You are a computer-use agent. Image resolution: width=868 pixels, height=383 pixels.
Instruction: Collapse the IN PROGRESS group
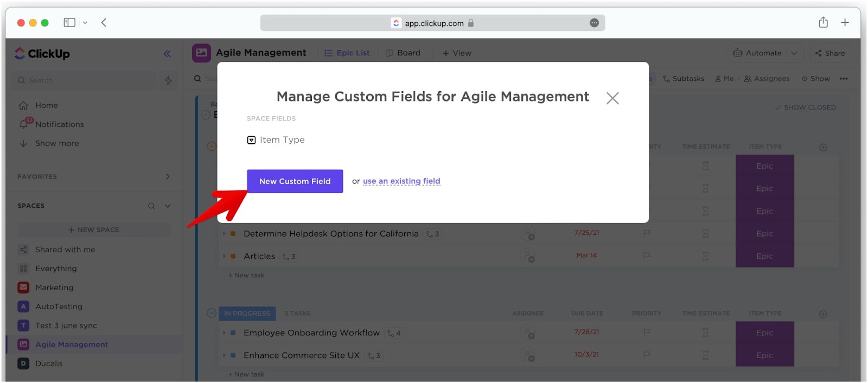[212, 313]
